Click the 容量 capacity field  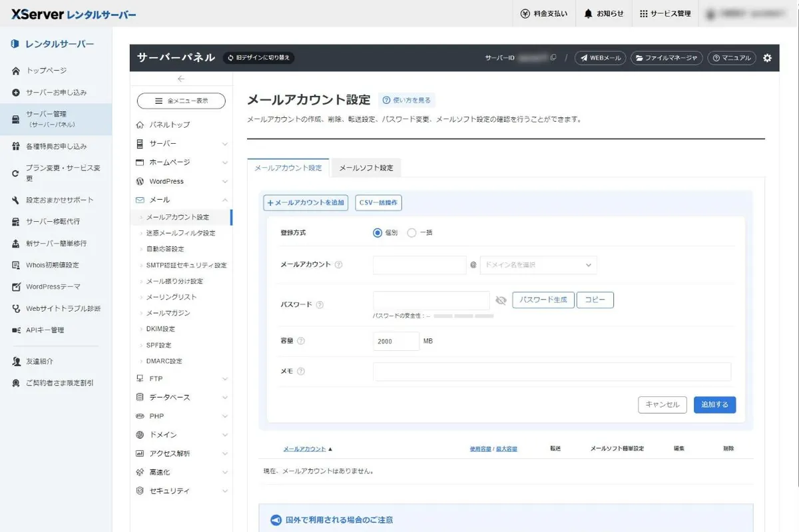point(396,341)
